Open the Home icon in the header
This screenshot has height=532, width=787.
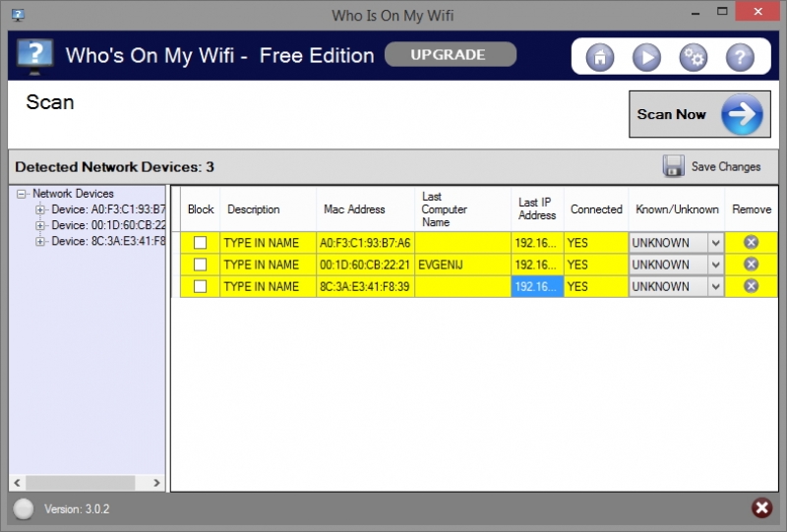click(x=600, y=58)
